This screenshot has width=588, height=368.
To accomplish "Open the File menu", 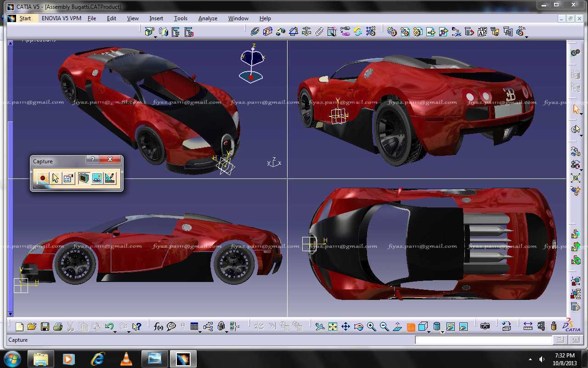I will (92, 18).
